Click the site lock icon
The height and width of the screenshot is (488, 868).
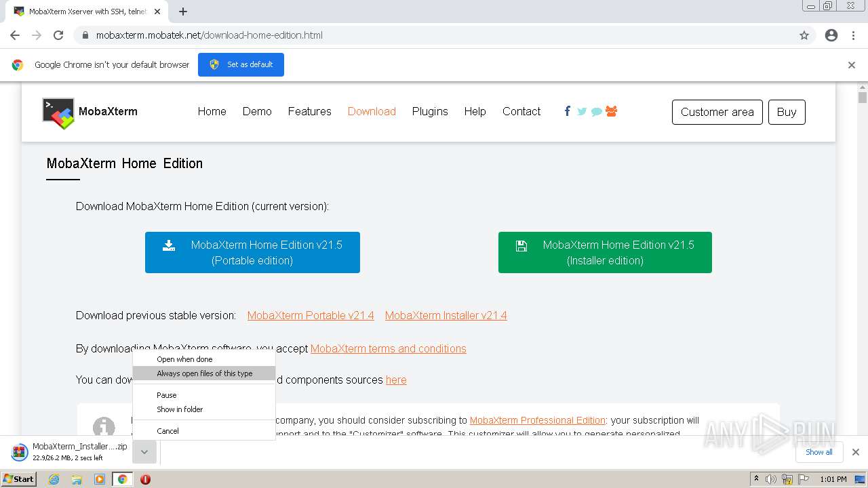pos(85,35)
